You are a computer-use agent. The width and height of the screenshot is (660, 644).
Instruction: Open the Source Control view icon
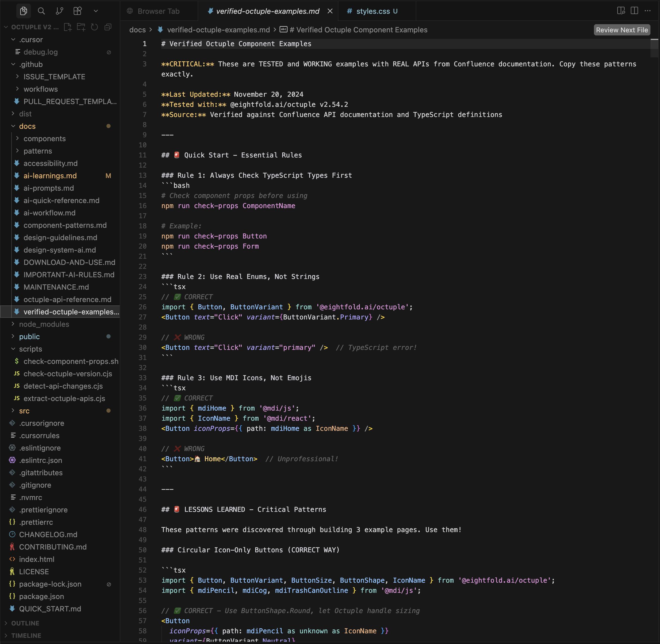tap(60, 11)
